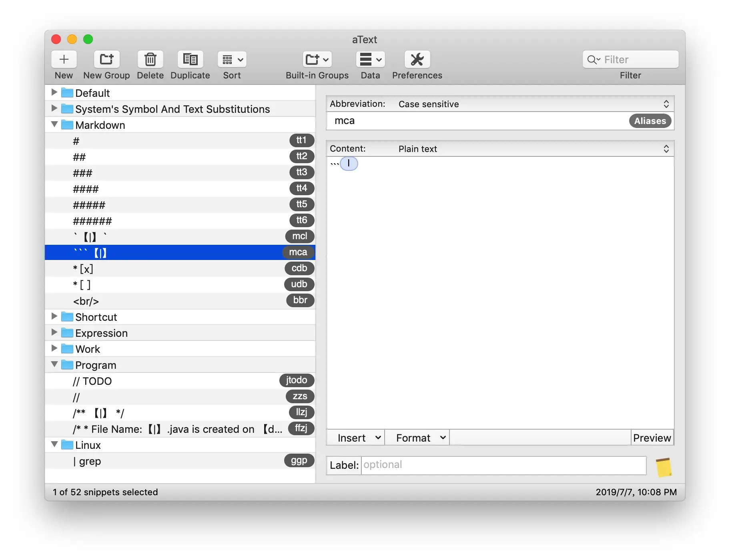Select the <br/> snippet
The image size is (730, 560).
[180, 301]
